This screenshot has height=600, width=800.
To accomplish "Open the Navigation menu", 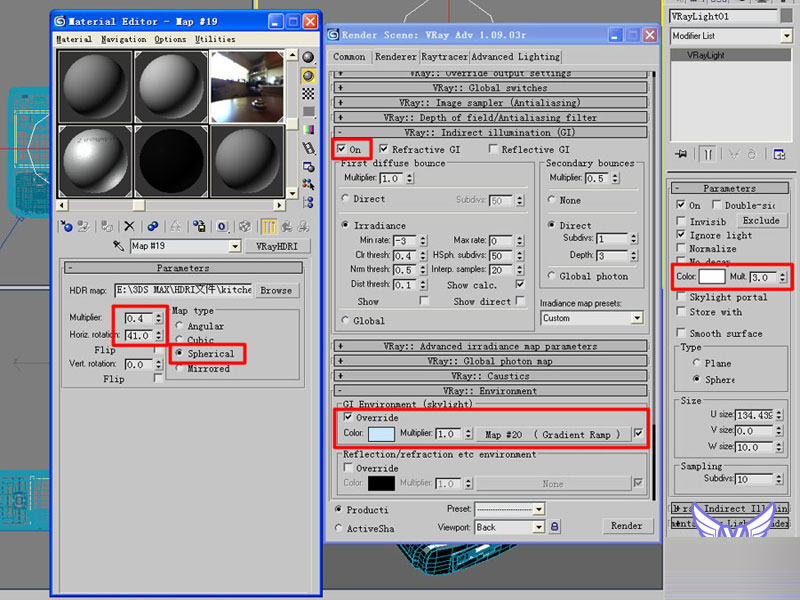I will pyautogui.click(x=123, y=39).
